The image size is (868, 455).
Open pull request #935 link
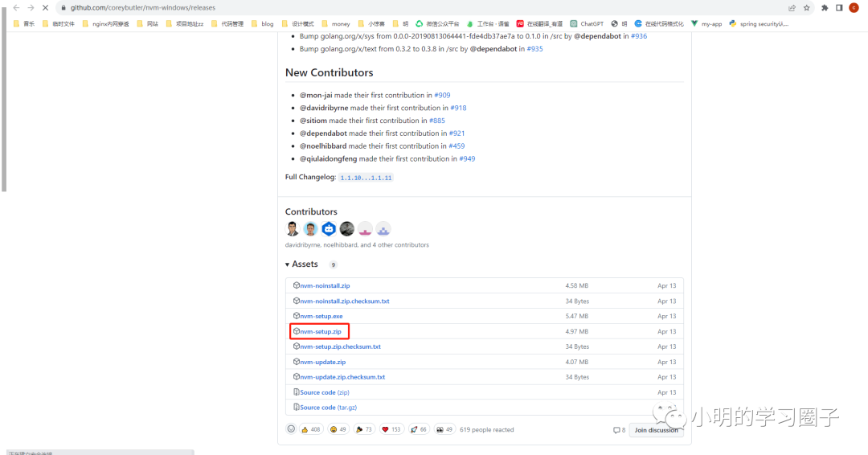534,49
